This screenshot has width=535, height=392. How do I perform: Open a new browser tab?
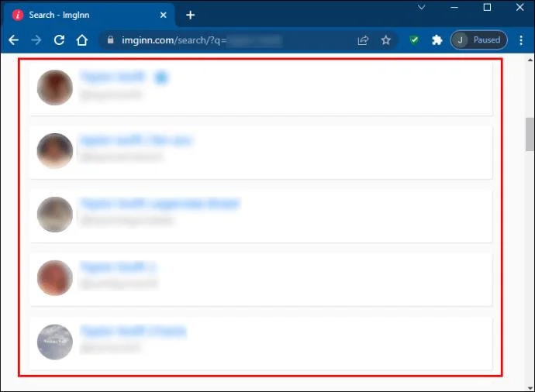pos(191,15)
